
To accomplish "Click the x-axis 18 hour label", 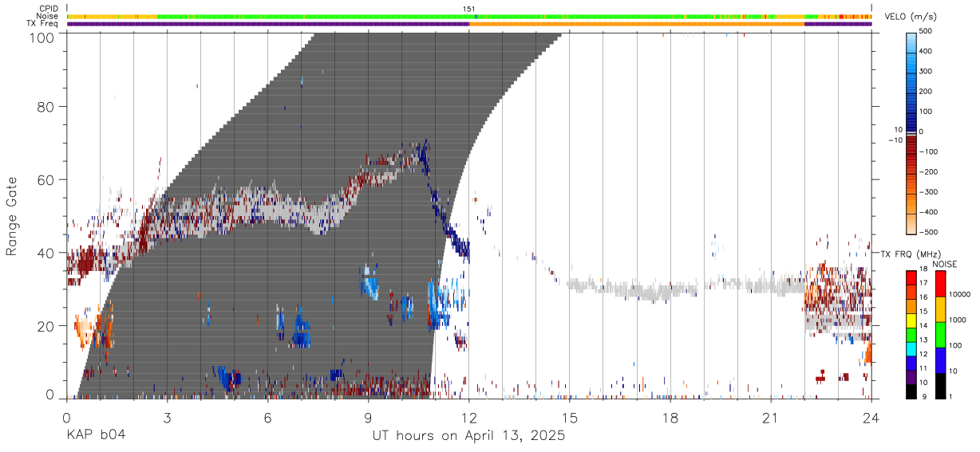I will pyautogui.click(x=670, y=417).
